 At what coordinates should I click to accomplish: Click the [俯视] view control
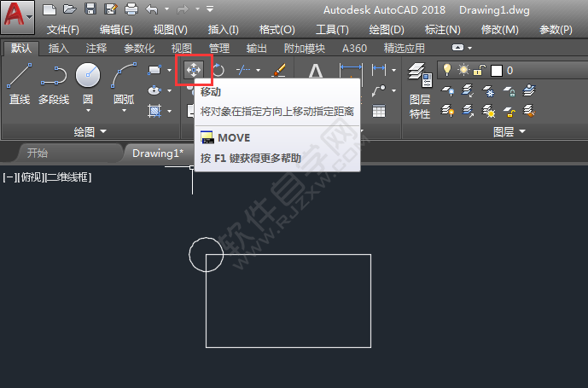pyautogui.click(x=31, y=177)
